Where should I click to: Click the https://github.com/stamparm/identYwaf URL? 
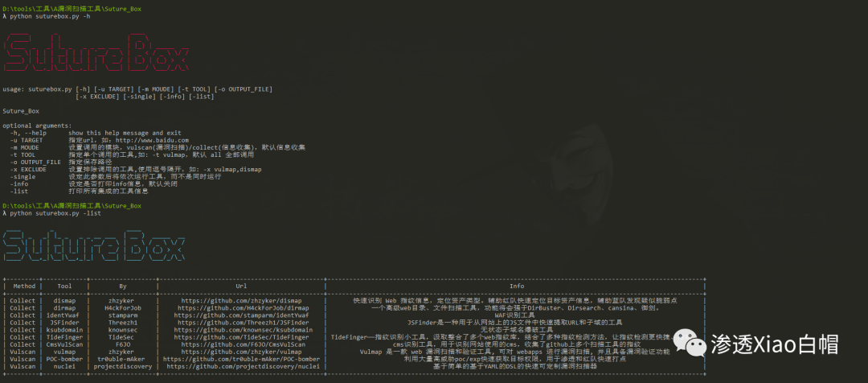coord(241,315)
